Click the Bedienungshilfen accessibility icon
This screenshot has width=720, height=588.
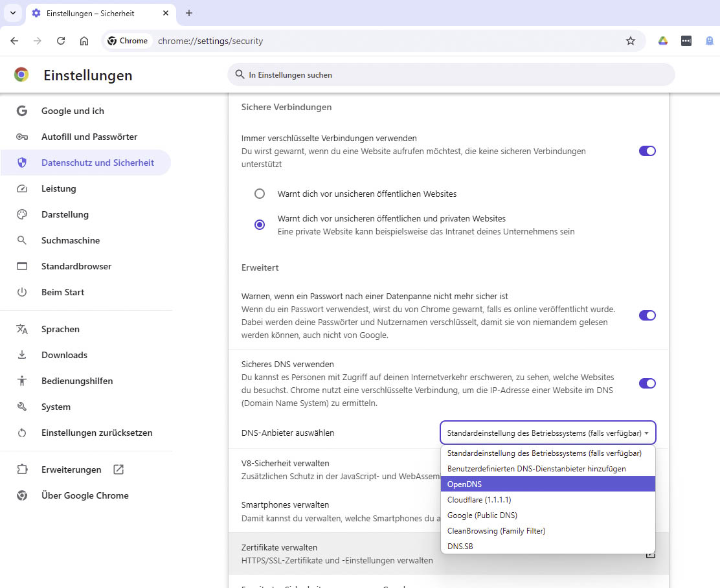click(x=22, y=381)
